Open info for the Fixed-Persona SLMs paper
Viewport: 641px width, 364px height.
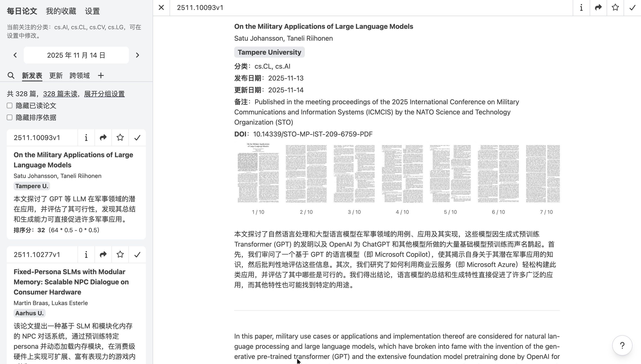pyautogui.click(x=86, y=254)
